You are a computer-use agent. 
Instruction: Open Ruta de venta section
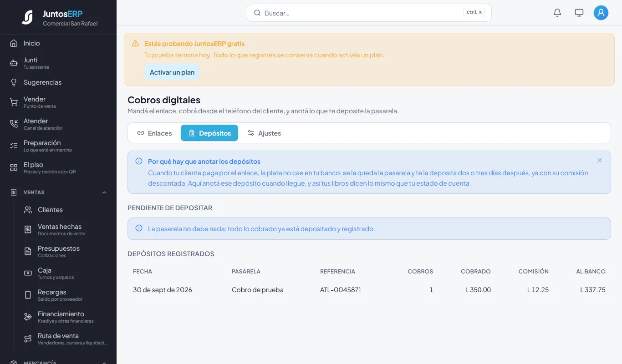point(65,339)
